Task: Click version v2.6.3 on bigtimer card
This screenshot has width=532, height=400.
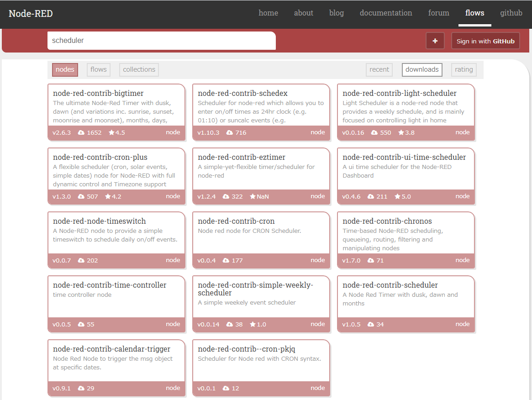Action: [x=61, y=133]
